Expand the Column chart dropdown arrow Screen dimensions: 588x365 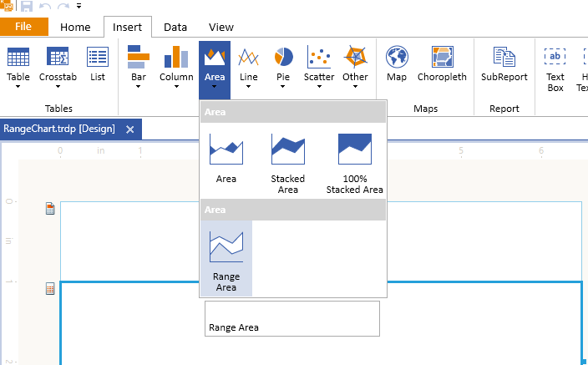pos(176,87)
